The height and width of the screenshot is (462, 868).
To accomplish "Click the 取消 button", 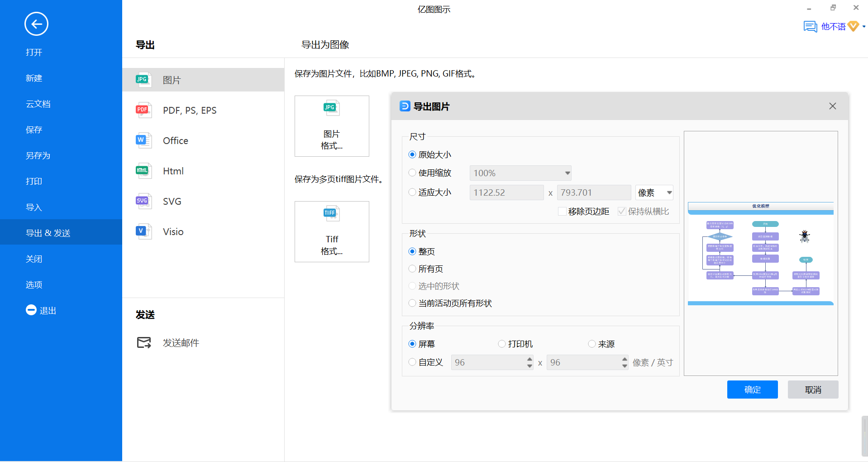I will click(813, 390).
